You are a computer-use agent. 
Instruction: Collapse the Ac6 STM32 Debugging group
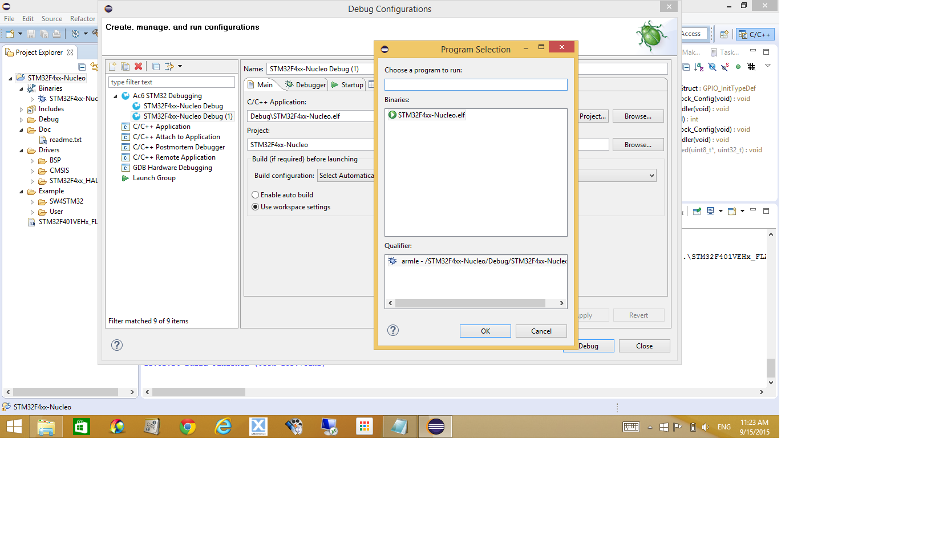tap(116, 96)
